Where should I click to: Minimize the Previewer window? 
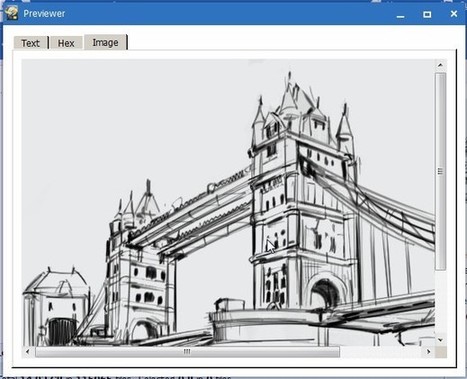(x=400, y=15)
